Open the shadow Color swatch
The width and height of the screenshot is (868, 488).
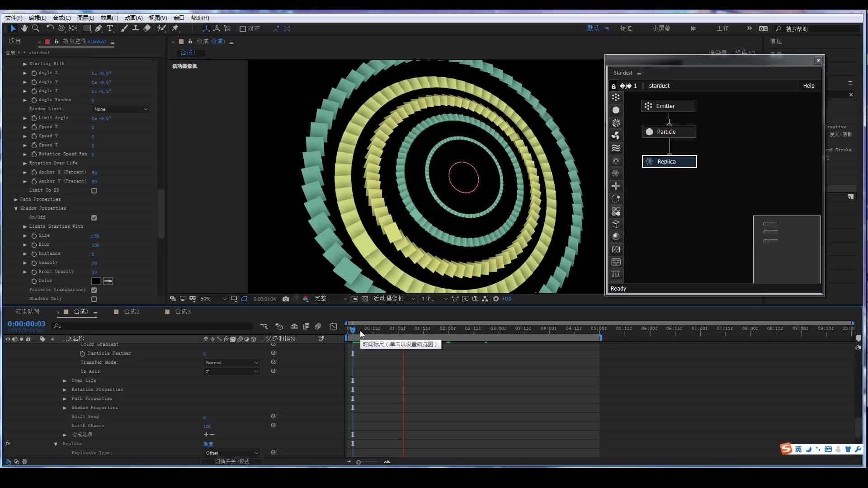pyautogui.click(x=96, y=281)
